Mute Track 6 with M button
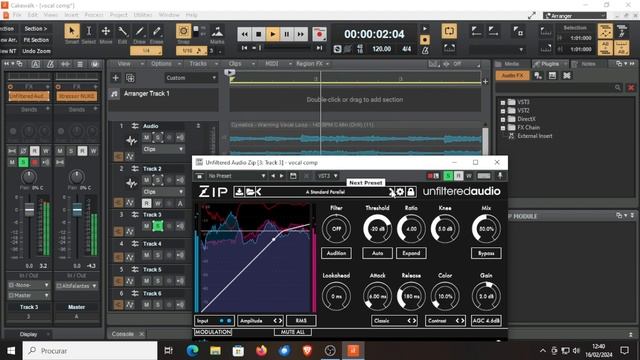Image resolution: width=640 pixels, height=360 pixels. point(147,304)
